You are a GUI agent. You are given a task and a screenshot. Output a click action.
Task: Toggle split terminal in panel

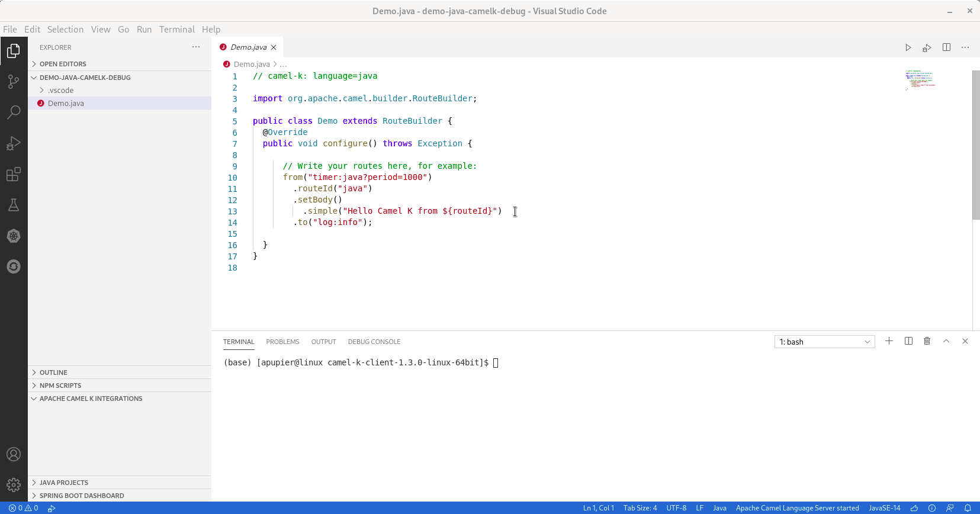[x=908, y=341]
